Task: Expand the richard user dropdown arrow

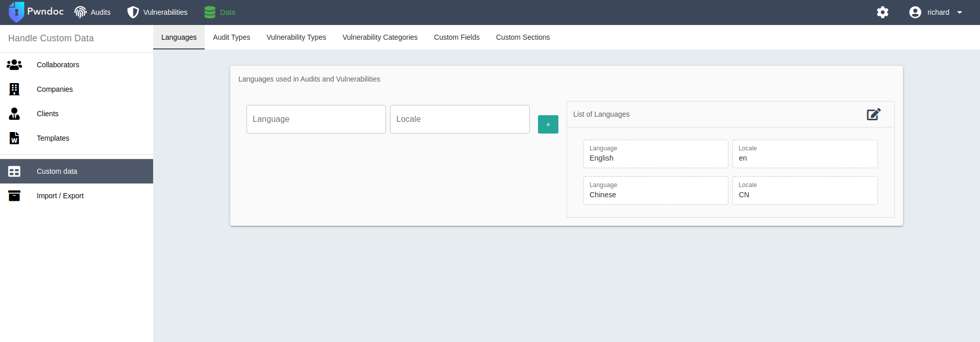Action: [x=960, y=12]
